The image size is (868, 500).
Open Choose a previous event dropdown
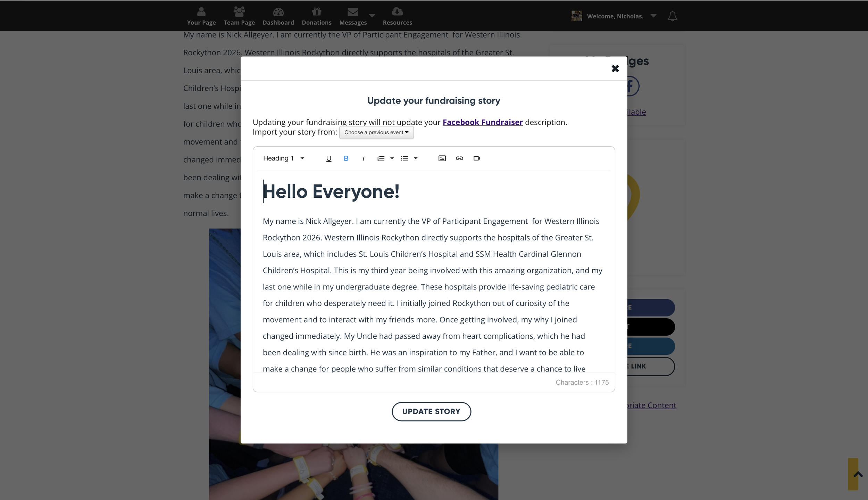tap(376, 132)
